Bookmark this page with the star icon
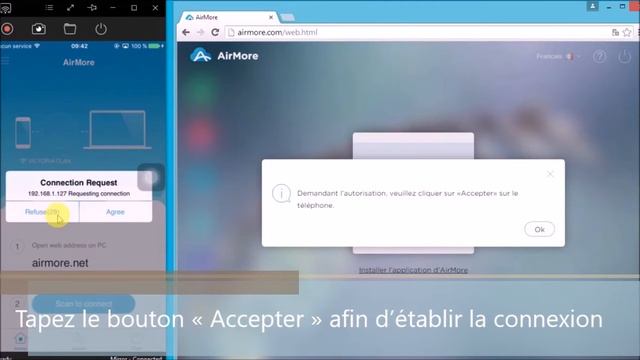Screen dimensions: 640x360 (x=627, y=32)
